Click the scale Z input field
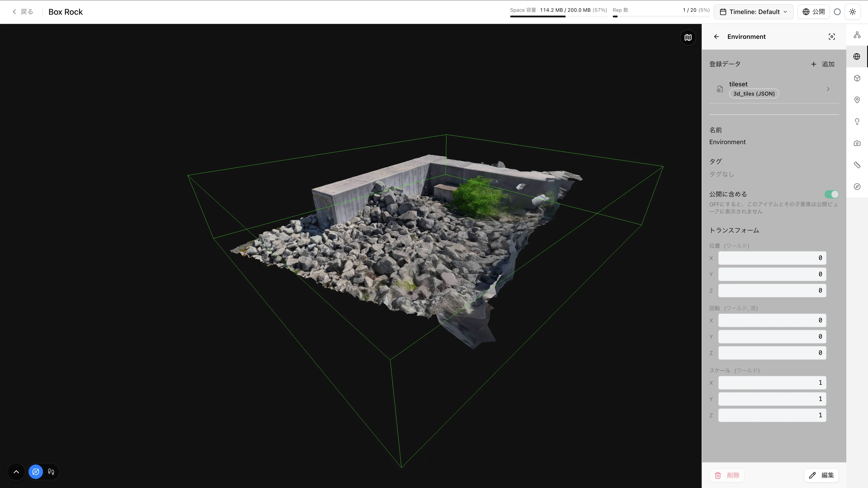This screenshot has height=488, width=868. pos(772,415)
